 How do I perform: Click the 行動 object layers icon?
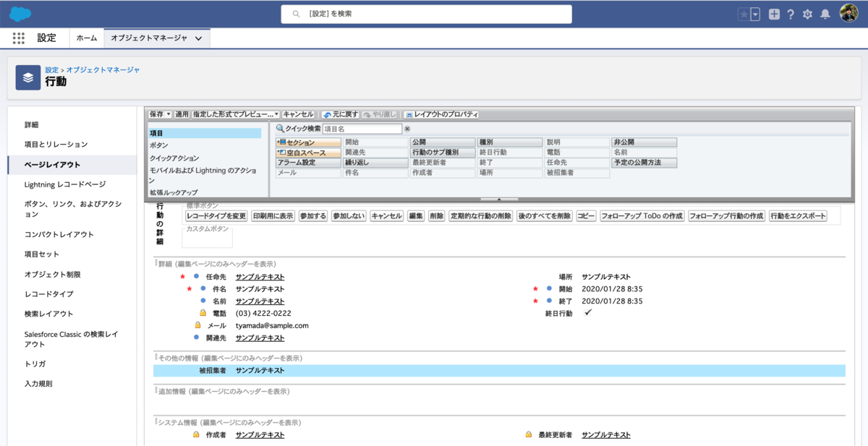coord(27,77)
